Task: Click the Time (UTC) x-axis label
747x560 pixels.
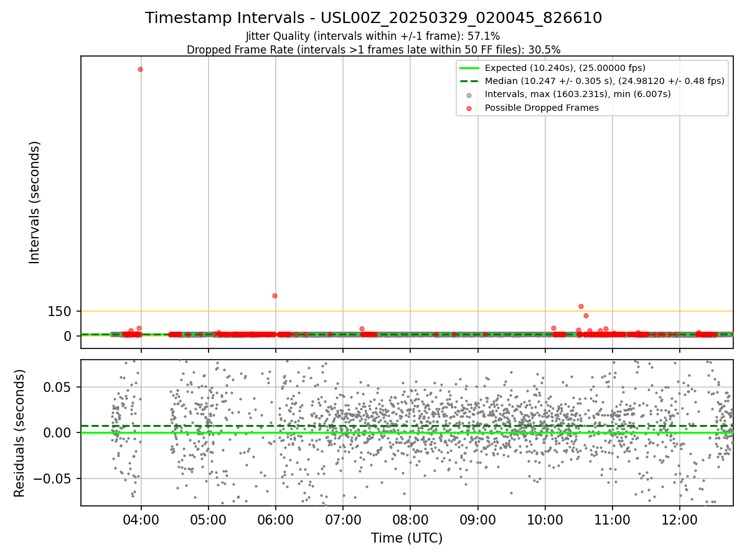Action: click(x=407, y=538)
